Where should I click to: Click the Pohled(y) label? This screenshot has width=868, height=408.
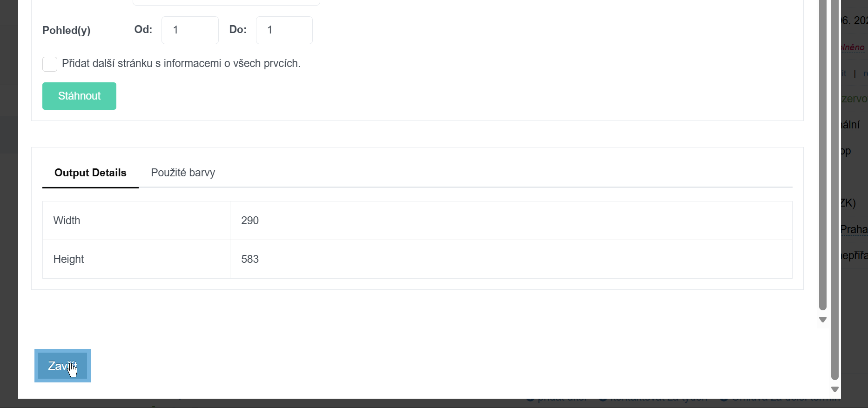click(66, 31)
